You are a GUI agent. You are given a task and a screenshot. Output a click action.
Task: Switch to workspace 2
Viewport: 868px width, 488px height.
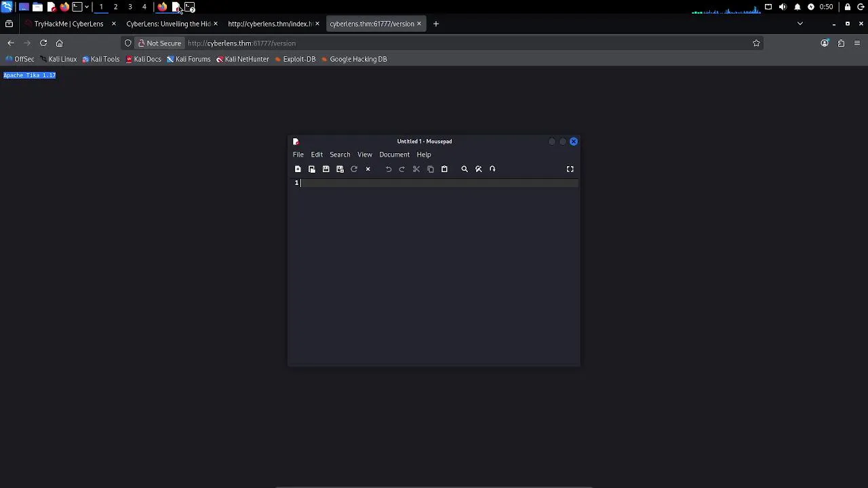pyautogui.click(x=115, y=7)
